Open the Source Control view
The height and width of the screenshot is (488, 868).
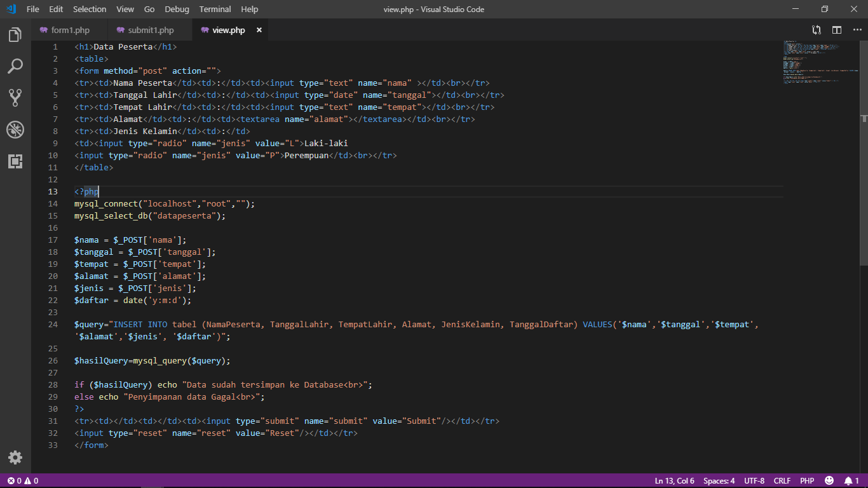(15, 97)
